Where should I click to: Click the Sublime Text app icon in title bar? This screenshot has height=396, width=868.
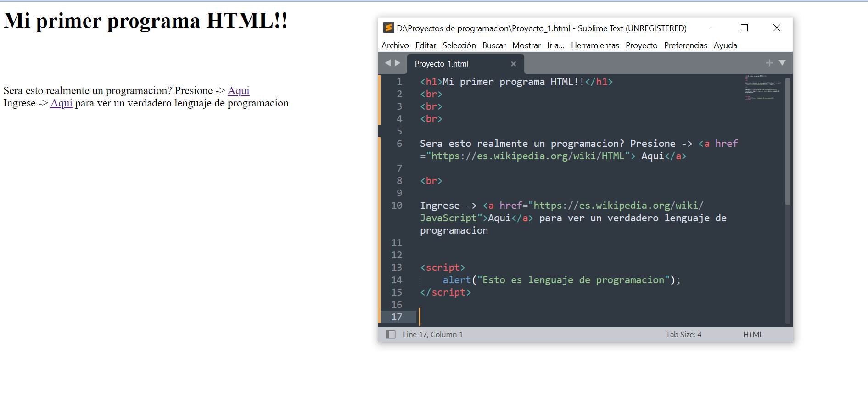tap(388, 28)
